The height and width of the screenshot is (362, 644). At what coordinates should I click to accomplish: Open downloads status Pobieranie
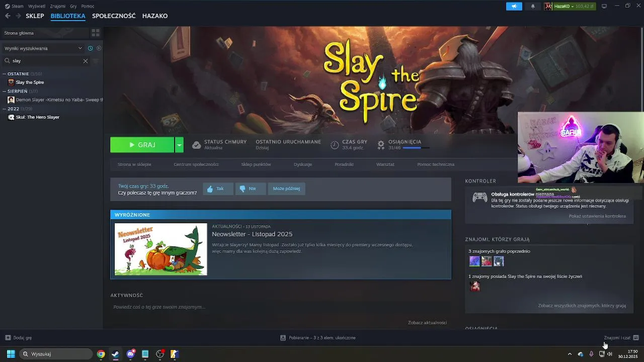click(318, 338)
